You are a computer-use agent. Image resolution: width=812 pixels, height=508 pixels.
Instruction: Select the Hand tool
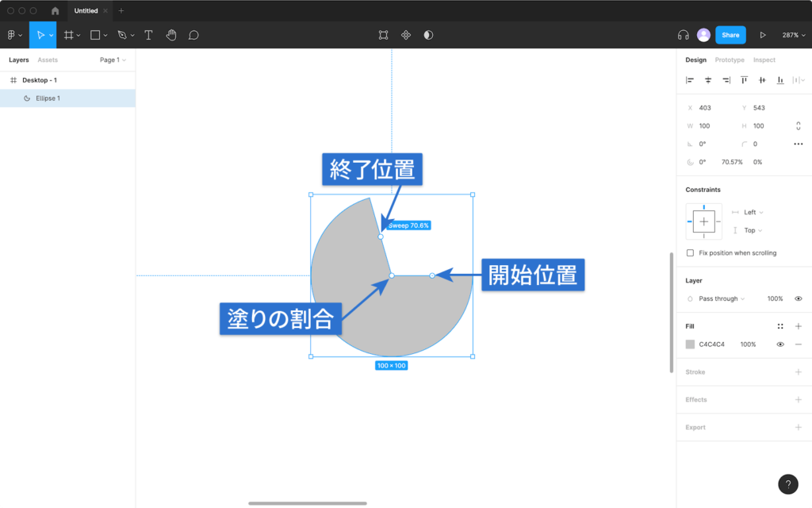tap(171, 35)
